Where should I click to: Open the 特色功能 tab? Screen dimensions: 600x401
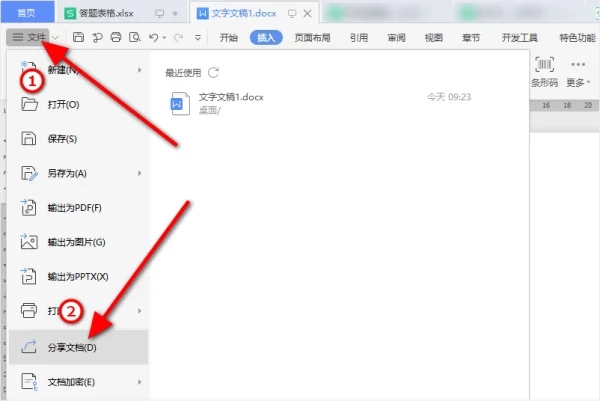pos(577,37)
